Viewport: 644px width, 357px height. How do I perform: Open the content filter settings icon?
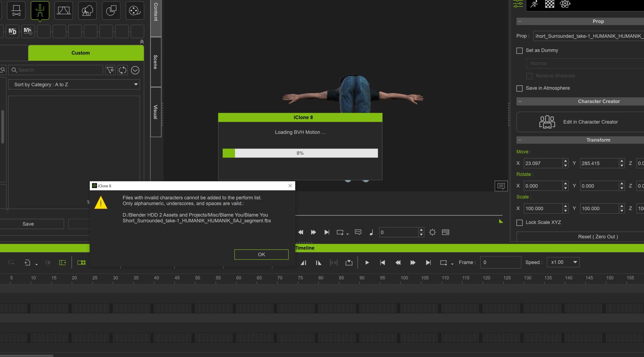110,70
